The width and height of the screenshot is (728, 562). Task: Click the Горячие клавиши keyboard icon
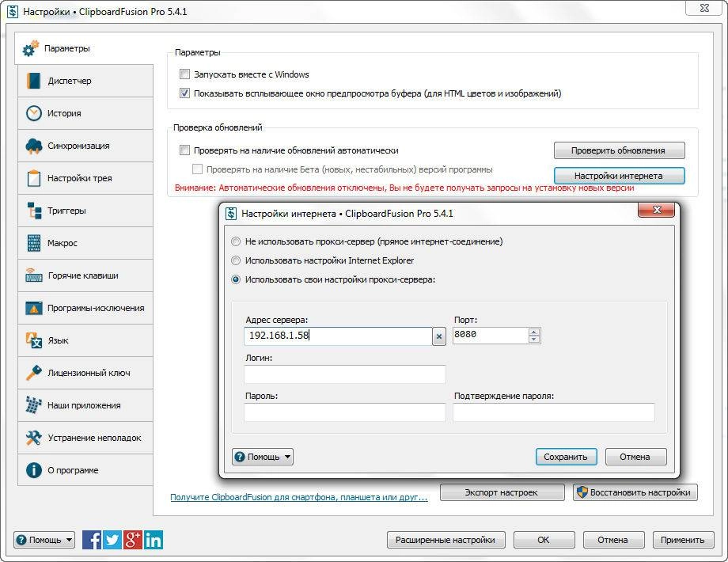[34, 275]
